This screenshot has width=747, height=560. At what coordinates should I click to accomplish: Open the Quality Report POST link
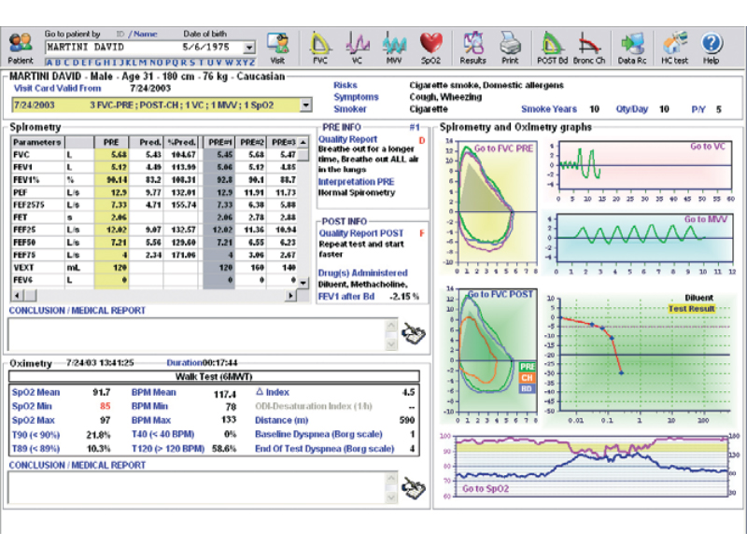point(360,233)
